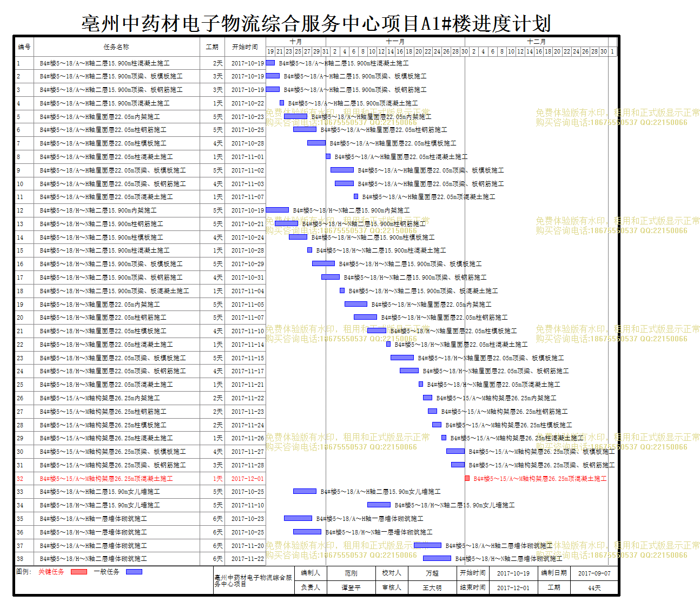Select the Gantt bar of task 5
700x608 pixels.
pyautogui.click(x=296, y=116)
